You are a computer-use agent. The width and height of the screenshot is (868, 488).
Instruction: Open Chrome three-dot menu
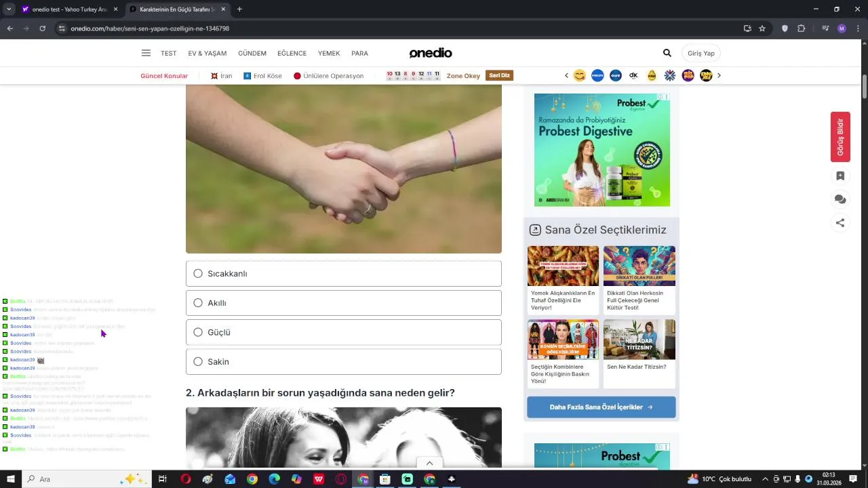[858, 28]
